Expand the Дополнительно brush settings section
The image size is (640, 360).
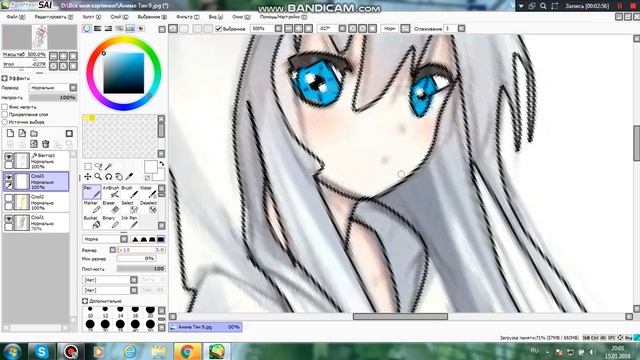(85, 301)
